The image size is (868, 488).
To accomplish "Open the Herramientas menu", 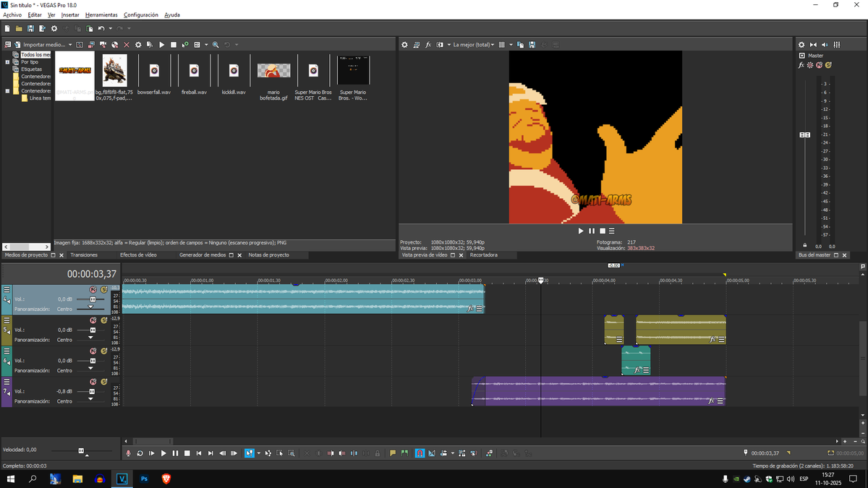I will pyautogui.click(x=101, y=14).
